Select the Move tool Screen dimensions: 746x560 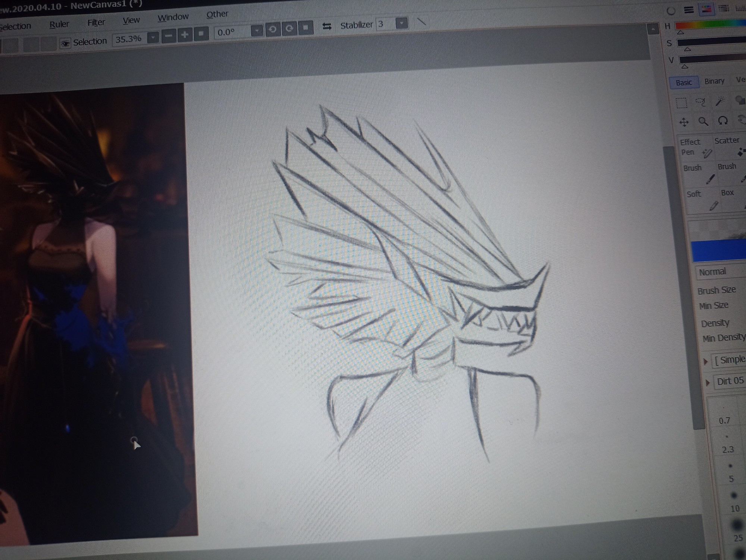[684, 122]
